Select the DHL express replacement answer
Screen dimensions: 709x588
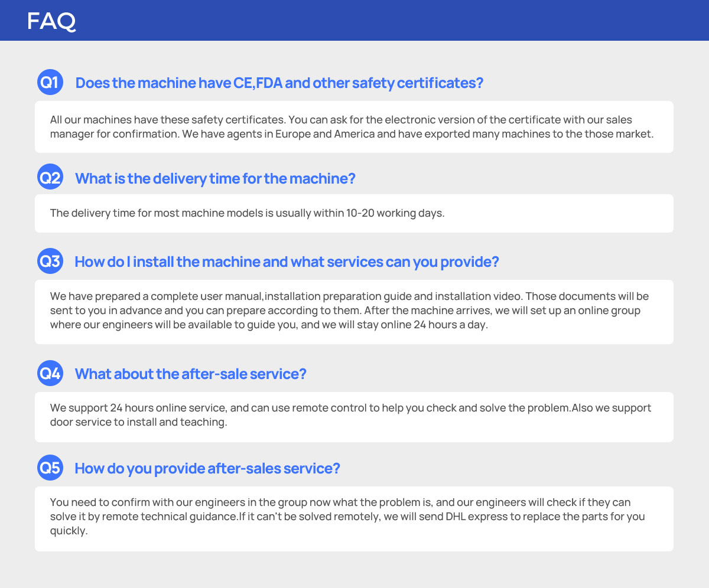point(354,519)
